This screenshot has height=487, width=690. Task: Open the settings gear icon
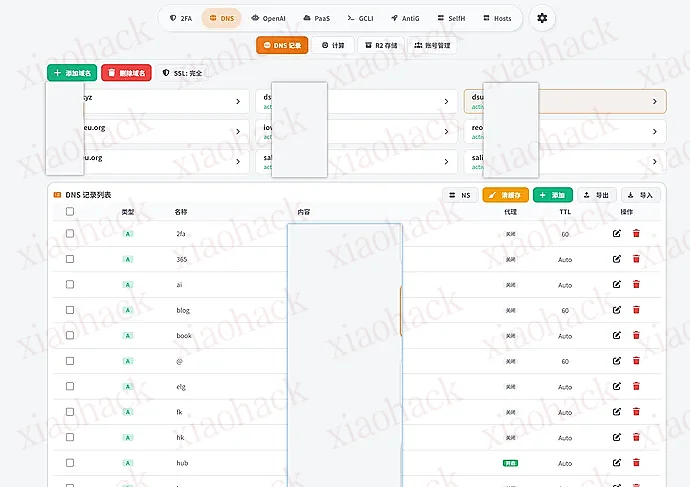(542, 18)
